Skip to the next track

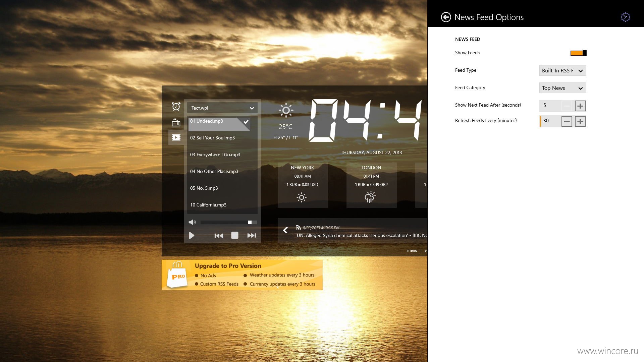coord(252,236)
